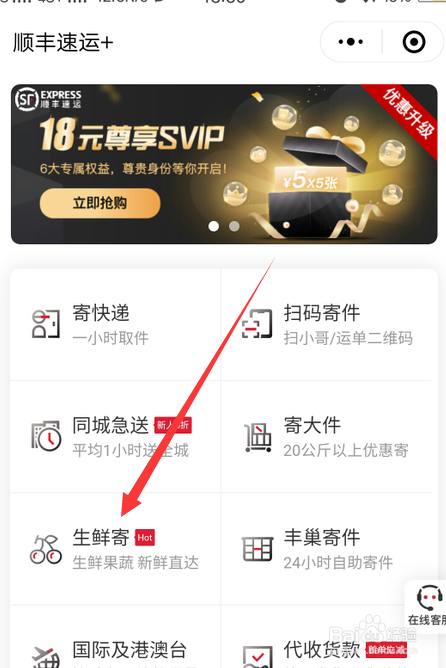The width and height of the screenshot is (446, 668).
Task: Tap the 代收货款 checkmark icon
Action: 257,657
